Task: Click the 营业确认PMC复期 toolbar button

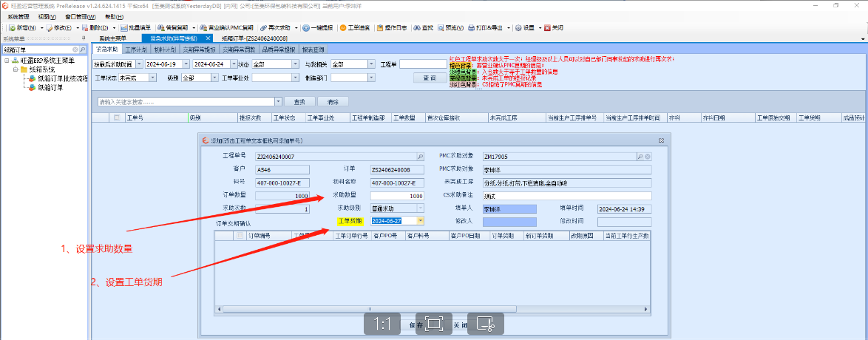Action: click(226, 27)
